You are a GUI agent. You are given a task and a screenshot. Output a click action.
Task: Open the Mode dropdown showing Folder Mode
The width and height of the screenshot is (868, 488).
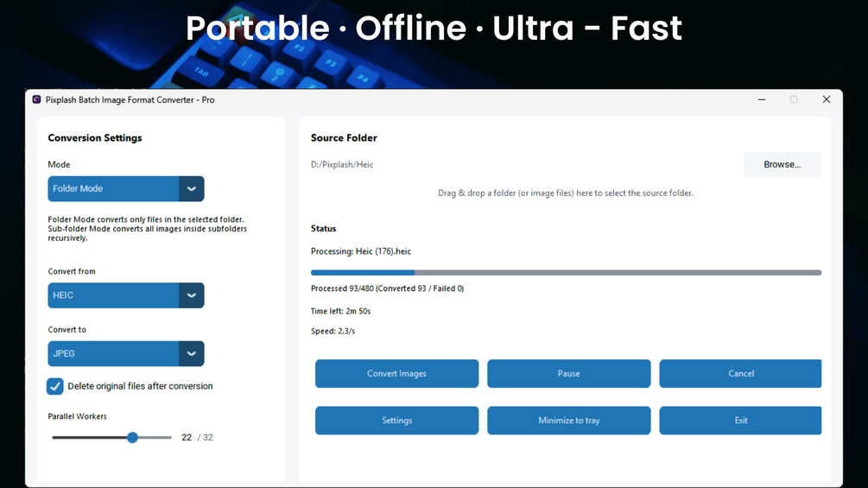[x=125, y=188]
